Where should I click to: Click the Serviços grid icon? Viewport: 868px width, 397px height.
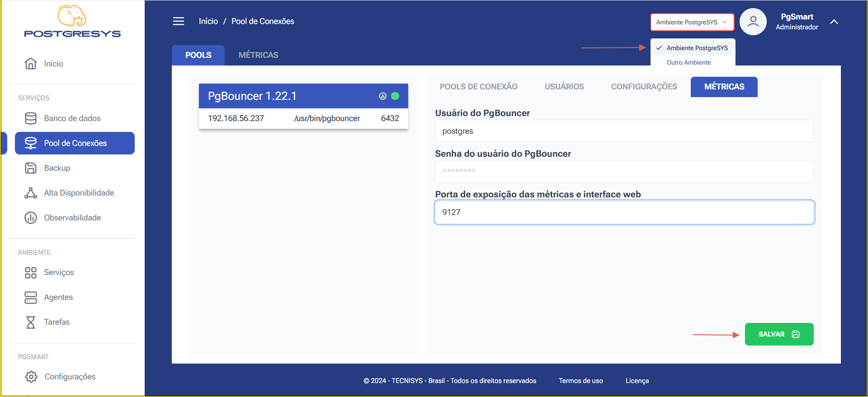click(31, 272)
